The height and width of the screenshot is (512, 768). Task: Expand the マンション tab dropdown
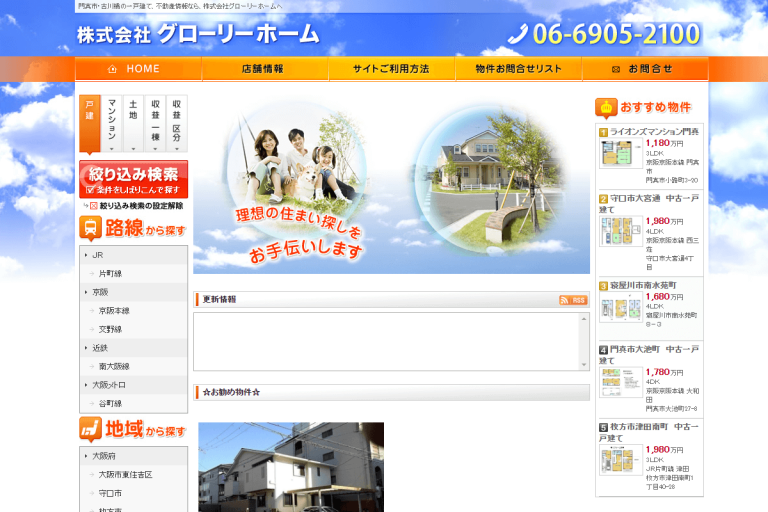point(112,123)
